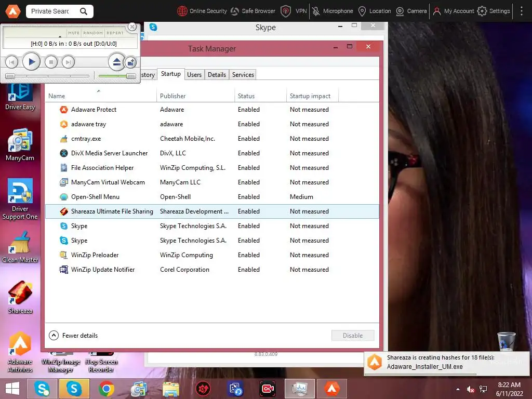Select the adaware tray startup entry

tap(212, 124)
